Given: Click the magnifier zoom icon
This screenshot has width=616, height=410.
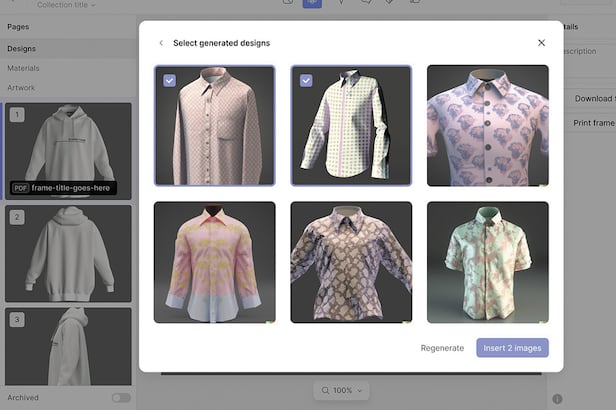Looking at the screenshot, I should (x=325, y=390).
